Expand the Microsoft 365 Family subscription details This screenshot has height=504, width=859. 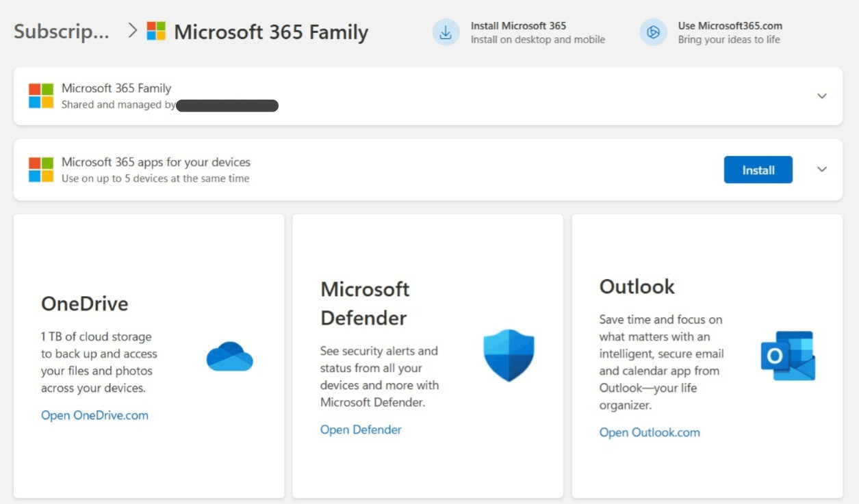click(x=821, y=96)
